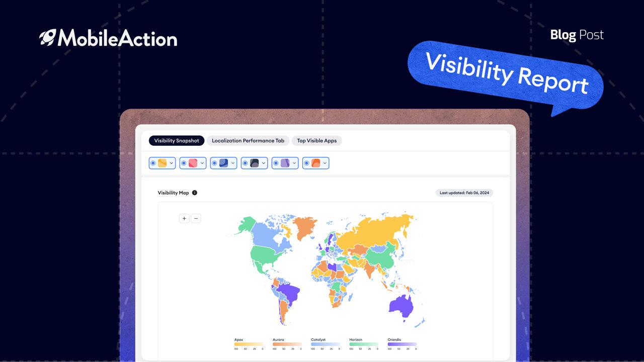Select the dark gray app radio button
The height and width of the screenshot is (362, 644).
click(245, 163)
